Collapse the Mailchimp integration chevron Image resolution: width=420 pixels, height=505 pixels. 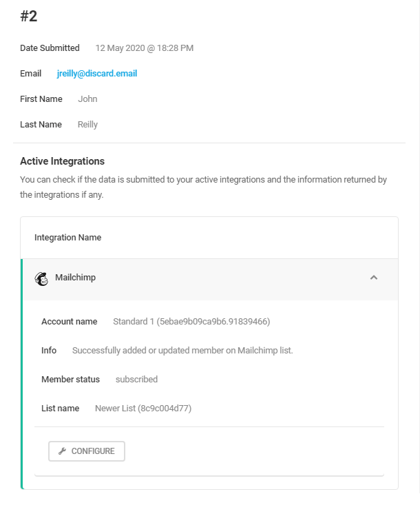point(373,277)
